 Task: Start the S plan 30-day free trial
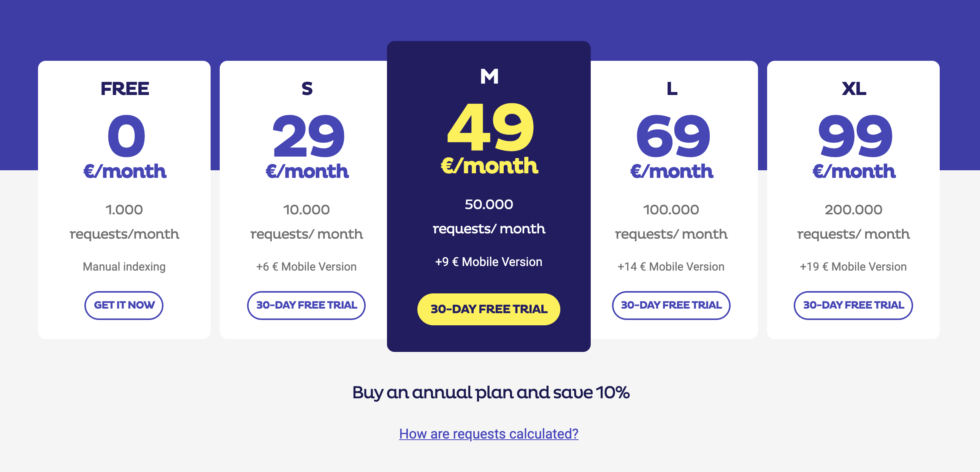(306, 305)
